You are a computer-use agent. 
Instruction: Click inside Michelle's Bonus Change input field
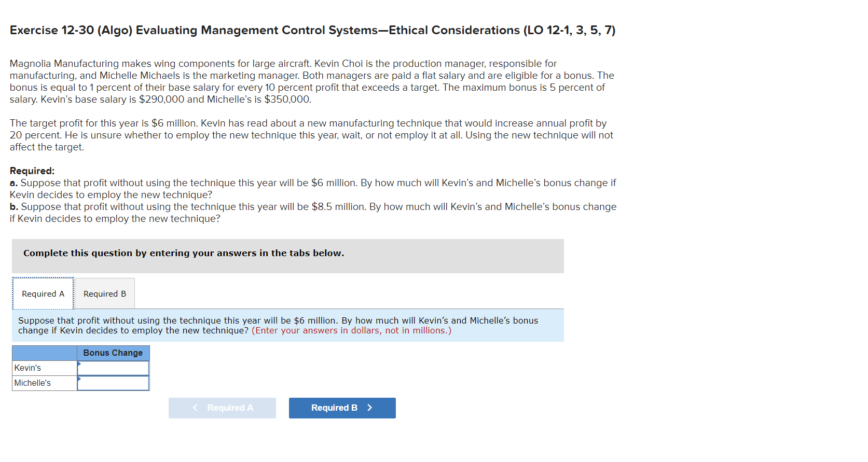114,383
